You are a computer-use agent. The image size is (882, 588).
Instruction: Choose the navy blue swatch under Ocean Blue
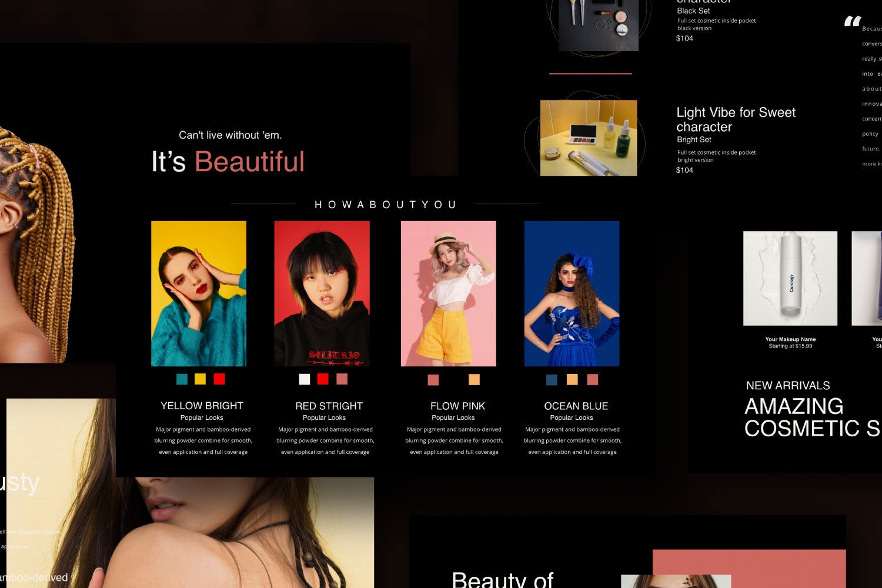pos(552,380)
